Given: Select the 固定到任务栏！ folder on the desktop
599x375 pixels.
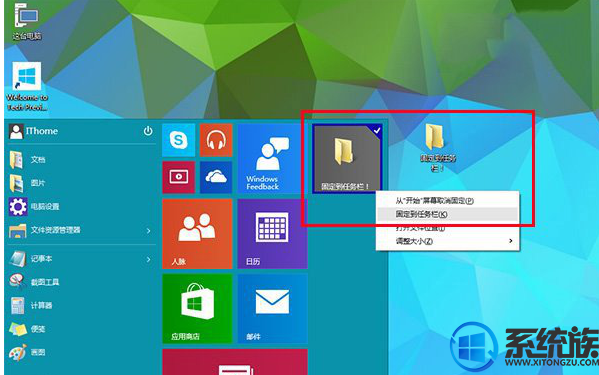Looking at the screenshot, I should [x=436, y=147].
